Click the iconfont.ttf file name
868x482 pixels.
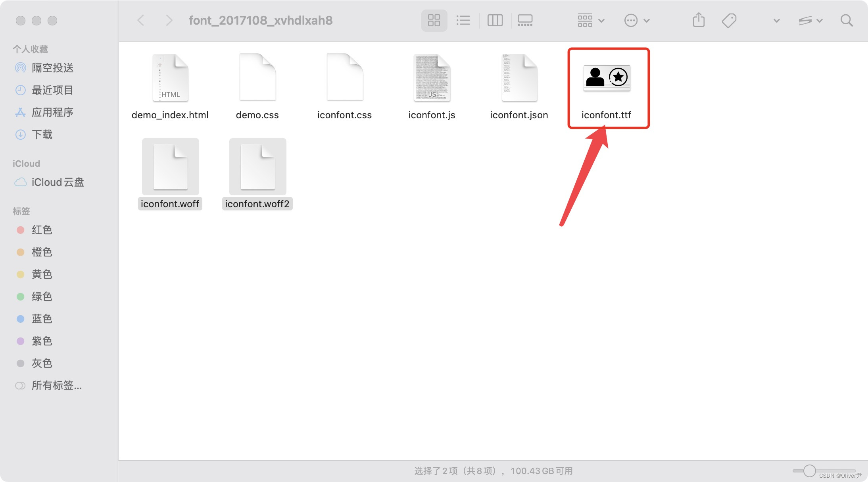click(x=606, y=115)
